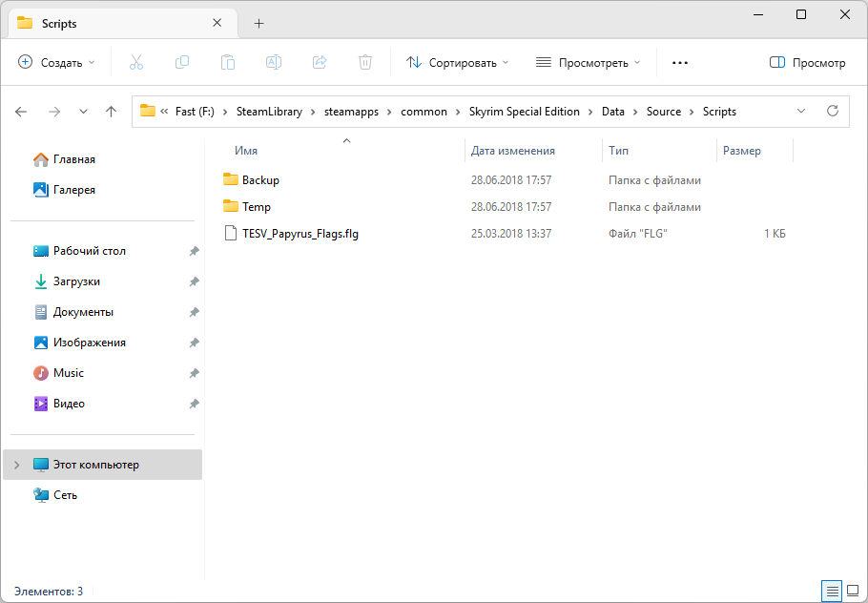This screenshot has width=868, height=603.
Task: Open the Сортировать sort dropdown
Action: point(458,62)
